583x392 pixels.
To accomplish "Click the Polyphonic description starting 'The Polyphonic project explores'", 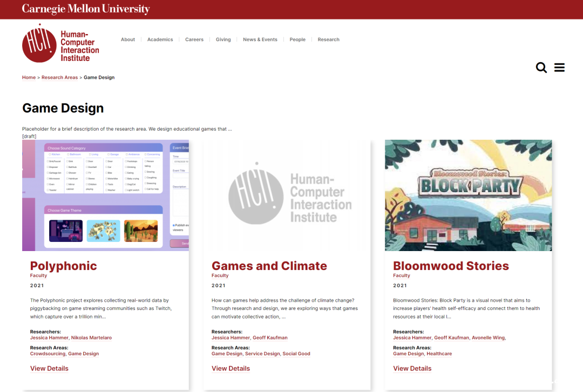I will click(x=101, y=308).
